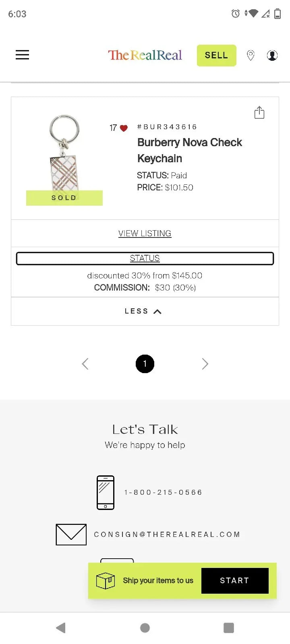290x644 pixels.
Task: Tap the share icon on the listing card
Action: pyautogui.click(x=259, y=113)
